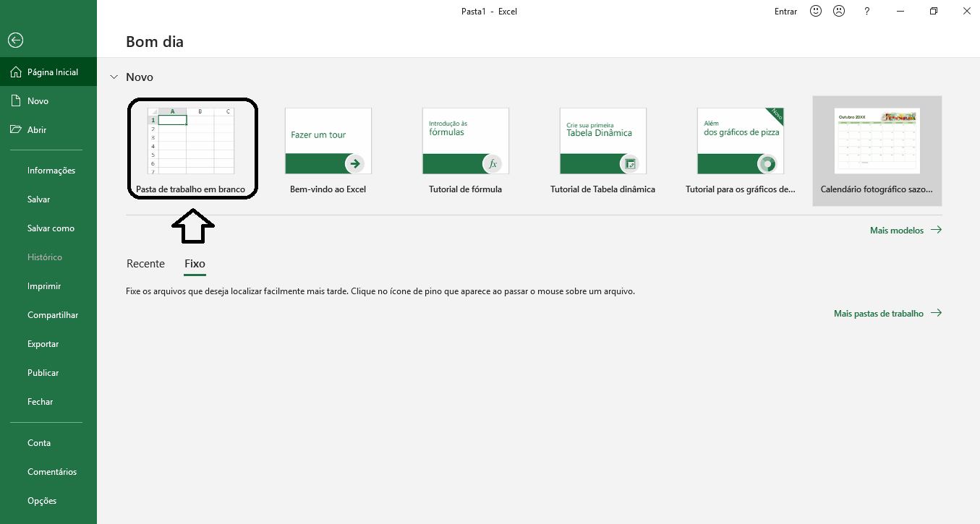980x524 pixels.
Task: Click the Página Inicial home icon
Action: [x=16, y=72]
